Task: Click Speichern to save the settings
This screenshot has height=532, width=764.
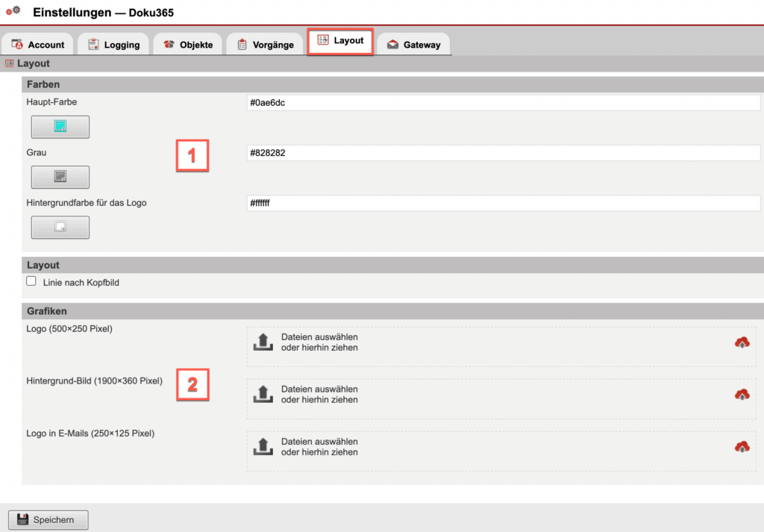Action: pyautogui.click(x=48, y=519)
